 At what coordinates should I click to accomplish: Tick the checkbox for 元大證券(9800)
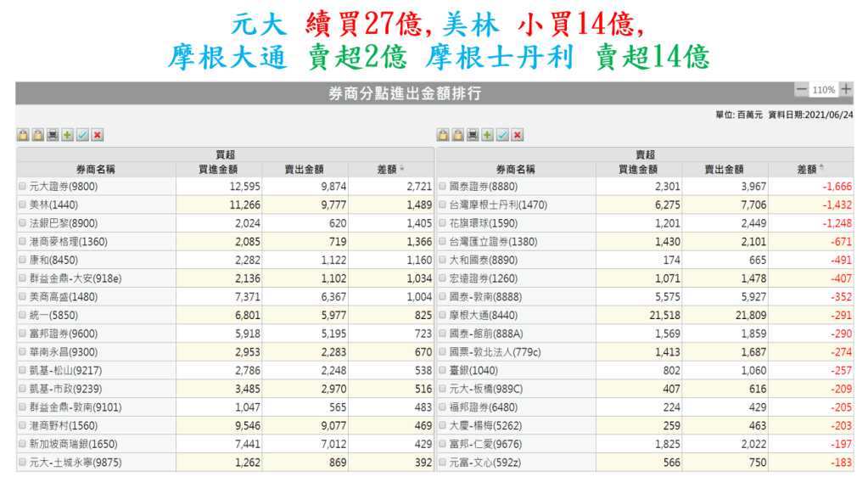[23, 186]
